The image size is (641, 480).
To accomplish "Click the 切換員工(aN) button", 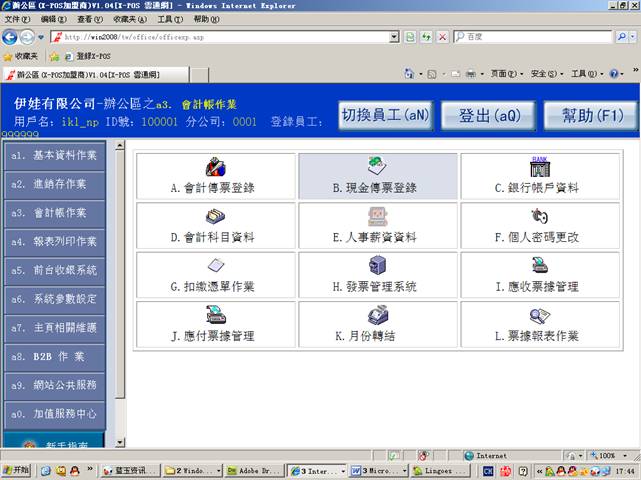I will [385, 115].
